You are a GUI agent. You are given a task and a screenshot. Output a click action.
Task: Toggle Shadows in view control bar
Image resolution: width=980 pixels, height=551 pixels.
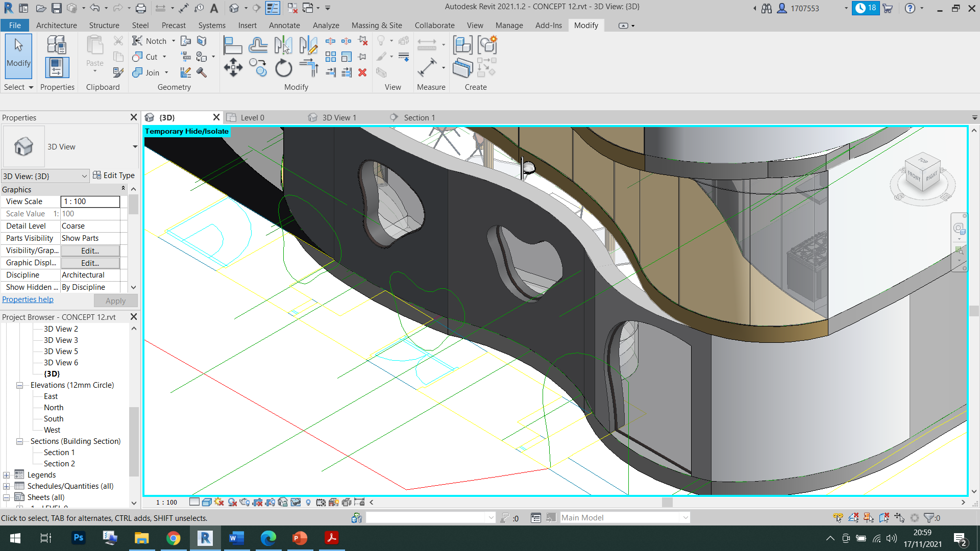pos(232,502)
